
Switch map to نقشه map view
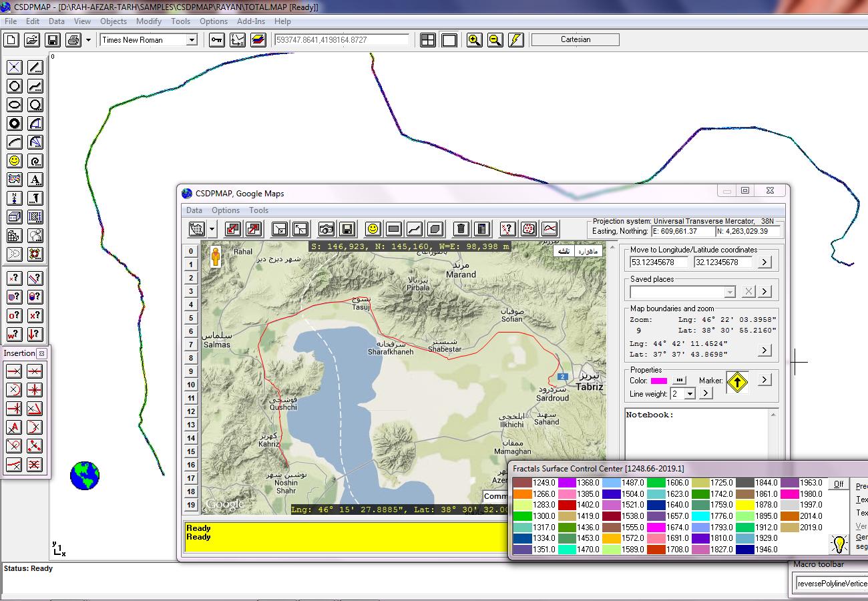tap(564, 251)
